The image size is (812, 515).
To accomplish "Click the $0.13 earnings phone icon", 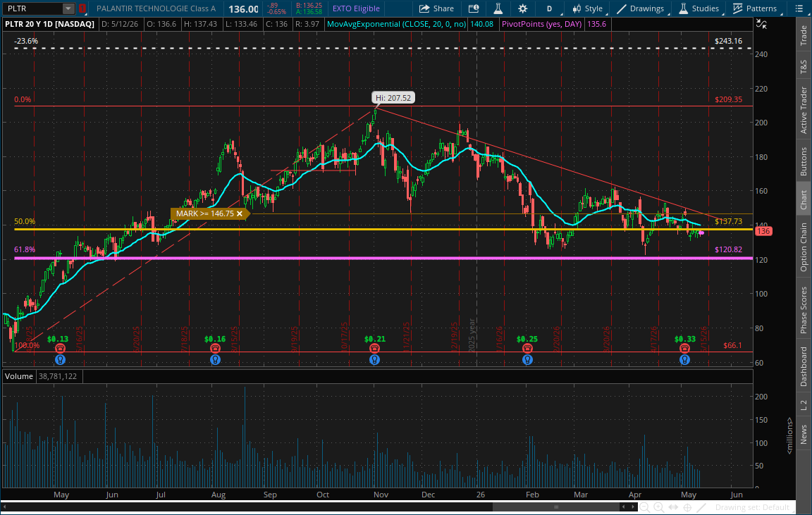I will click(x=60, y=349).
